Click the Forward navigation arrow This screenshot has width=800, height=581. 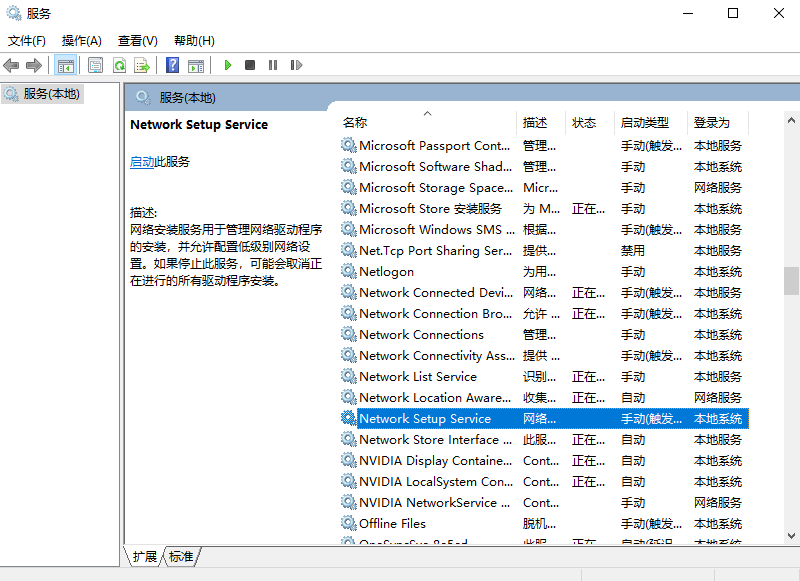(33, 65)
